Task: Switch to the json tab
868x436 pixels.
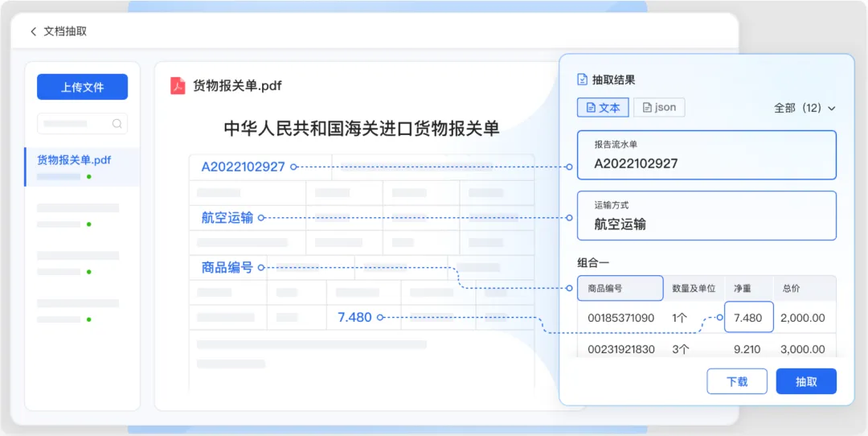Action: click(x=659, y=108)
